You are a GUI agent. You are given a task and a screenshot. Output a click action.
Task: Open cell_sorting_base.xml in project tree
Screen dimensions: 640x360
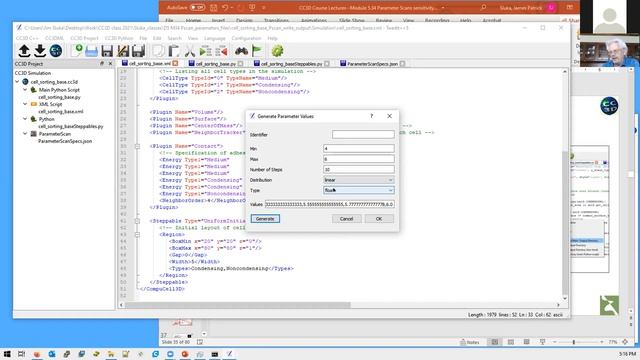(x=60, y=111)
